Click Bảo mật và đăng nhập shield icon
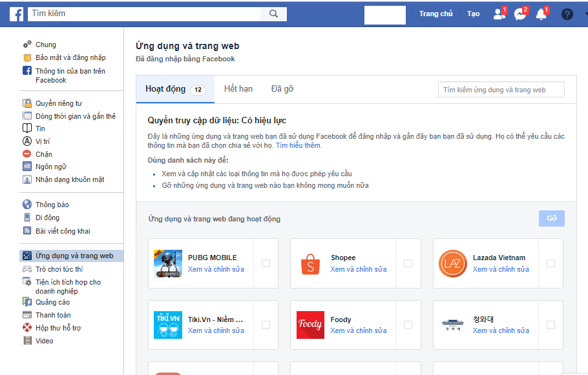588x375 pixels. pyautogui.click(x=27, y=57)
